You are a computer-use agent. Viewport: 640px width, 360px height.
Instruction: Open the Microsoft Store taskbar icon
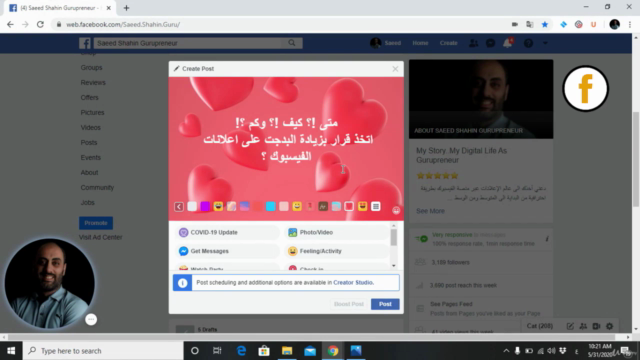(x=264, y=351)
